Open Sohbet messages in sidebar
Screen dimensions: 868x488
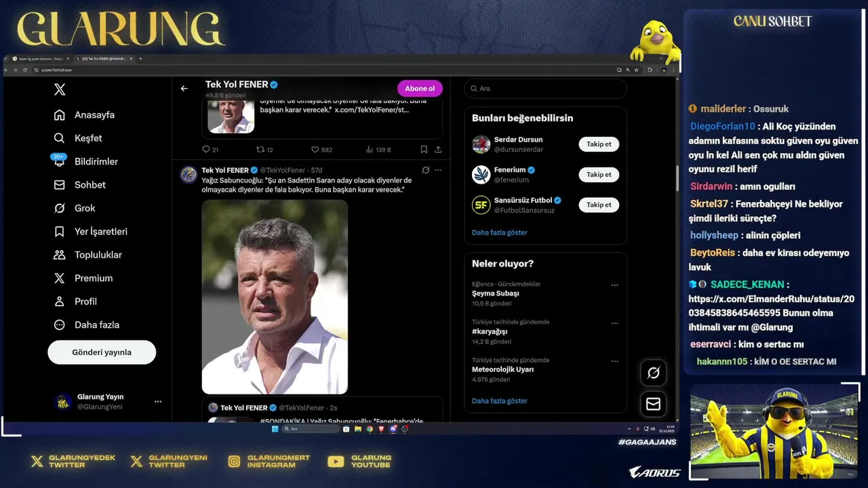80,185
